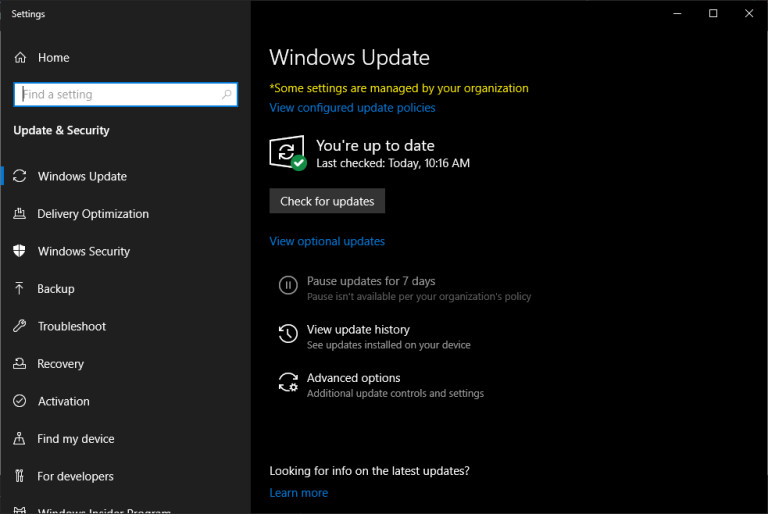
Task: Click the Windows Update sync icon
Action: 19,177
